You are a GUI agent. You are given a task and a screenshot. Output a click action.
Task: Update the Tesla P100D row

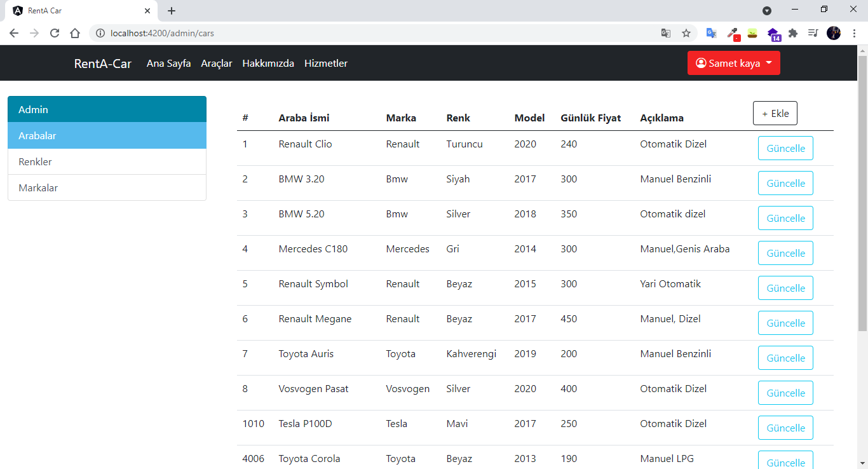(x=785, y=428)
